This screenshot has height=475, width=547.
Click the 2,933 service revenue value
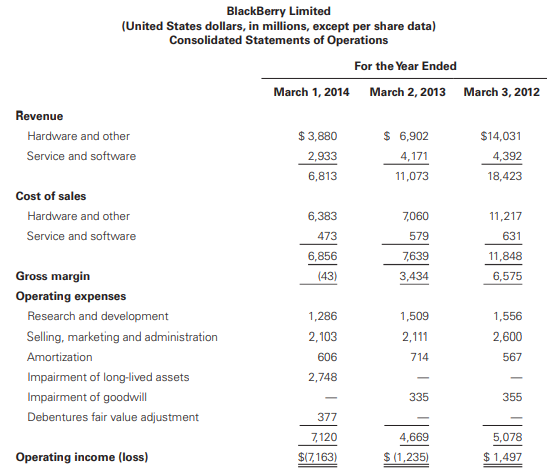tap(322, 156)
